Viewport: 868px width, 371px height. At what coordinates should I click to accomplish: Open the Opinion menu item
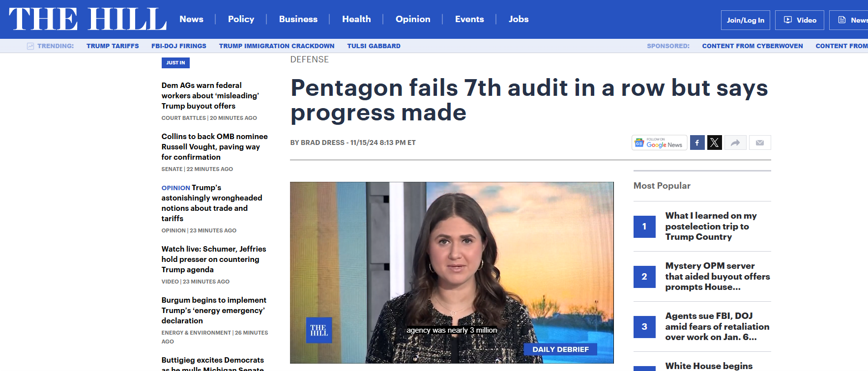413,19
